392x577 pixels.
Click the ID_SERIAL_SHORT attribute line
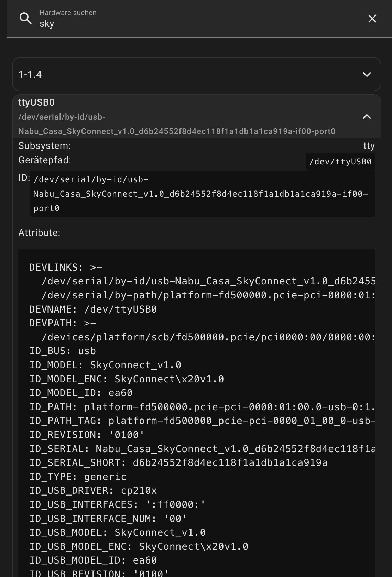(178, 462)
